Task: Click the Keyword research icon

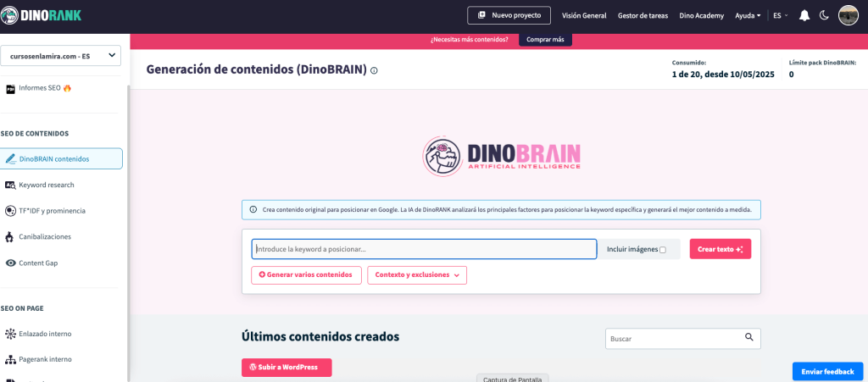Action: 10,185
